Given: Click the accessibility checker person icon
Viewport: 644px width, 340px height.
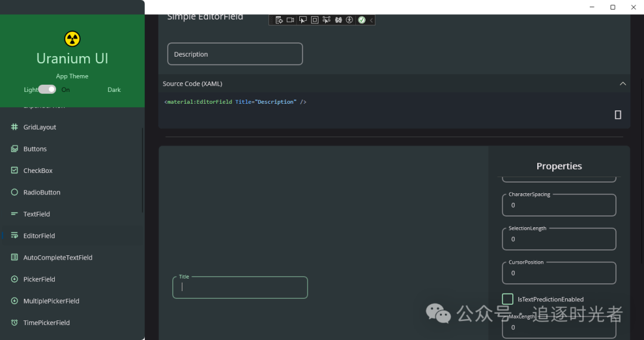Looking at the screenshot, I should pos(349,20).
